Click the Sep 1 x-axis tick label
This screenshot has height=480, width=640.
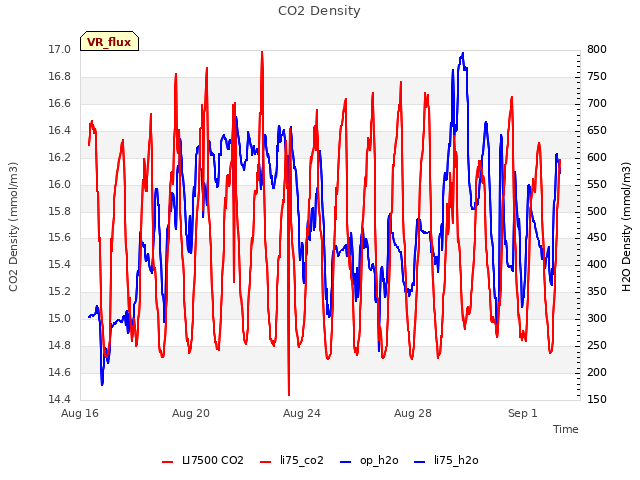(522, 413)
